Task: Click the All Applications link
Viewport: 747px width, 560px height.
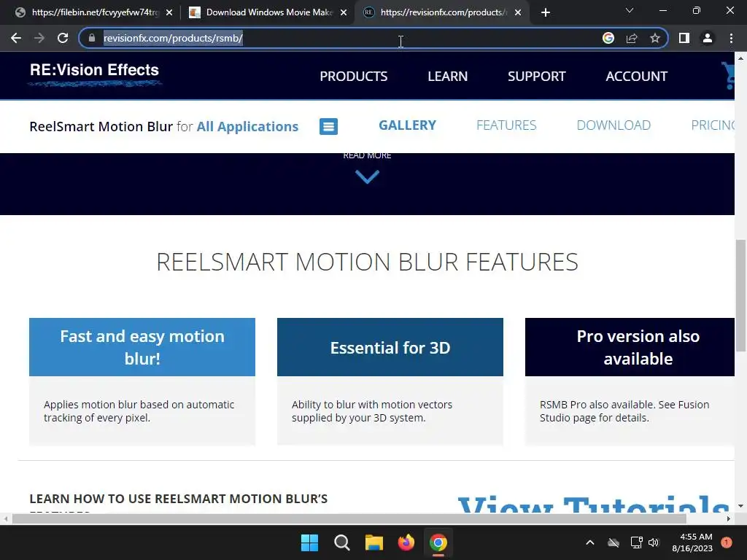Action: tap(247, 127)
